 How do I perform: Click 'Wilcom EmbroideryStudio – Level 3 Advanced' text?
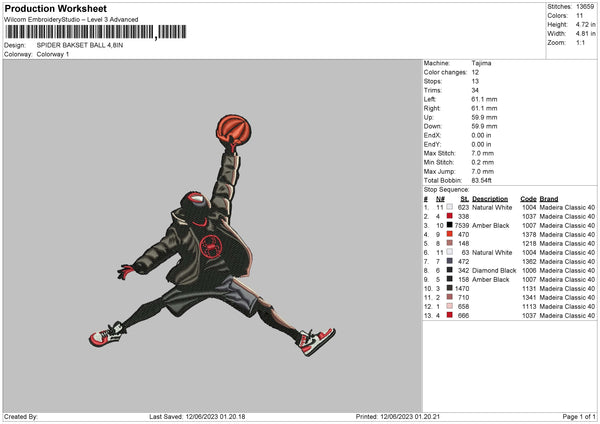click(x=71, y=20)
